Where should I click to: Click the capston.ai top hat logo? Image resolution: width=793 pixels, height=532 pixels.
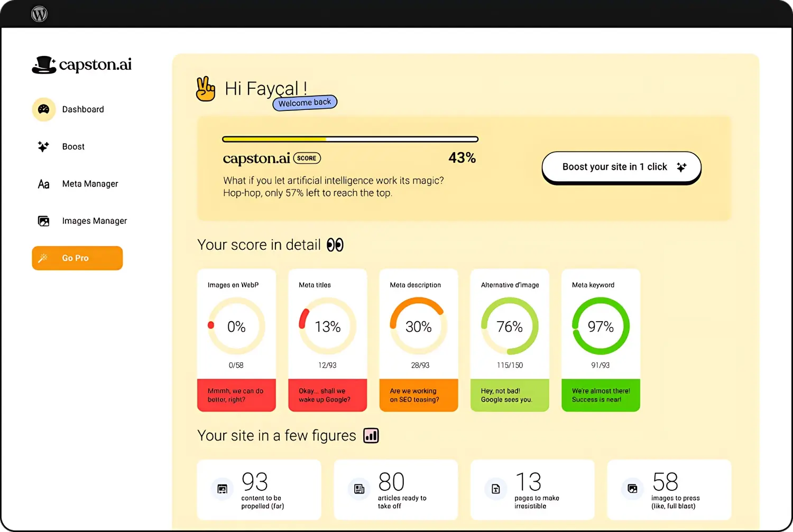point(44,65)
